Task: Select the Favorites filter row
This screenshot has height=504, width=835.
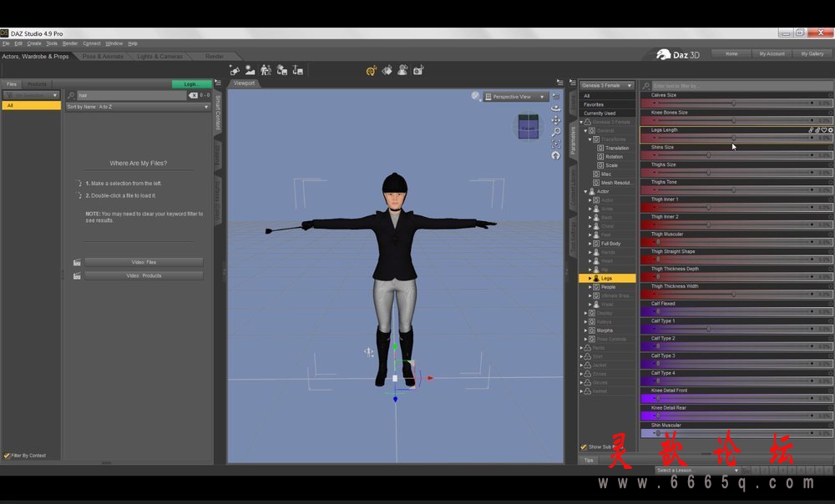Action: (607, 105)
